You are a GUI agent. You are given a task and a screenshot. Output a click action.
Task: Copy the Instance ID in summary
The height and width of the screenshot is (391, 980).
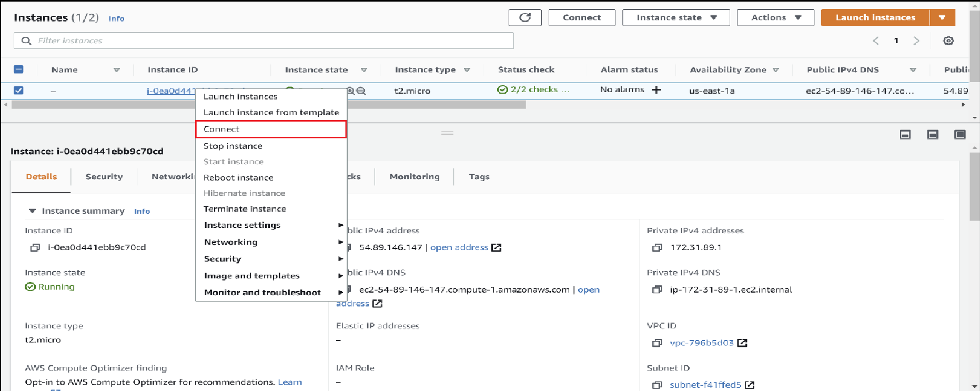[x=35, y=247]
